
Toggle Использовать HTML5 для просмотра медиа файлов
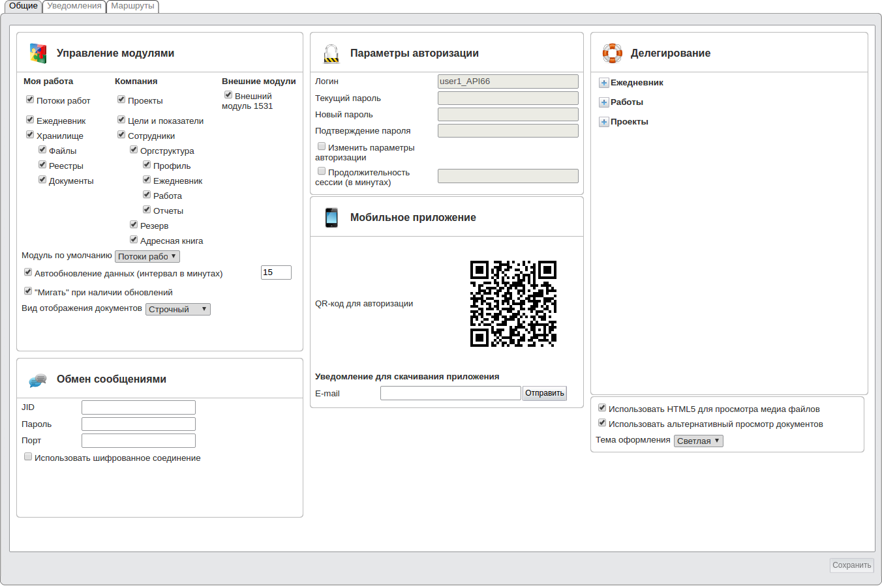point(602,407)
